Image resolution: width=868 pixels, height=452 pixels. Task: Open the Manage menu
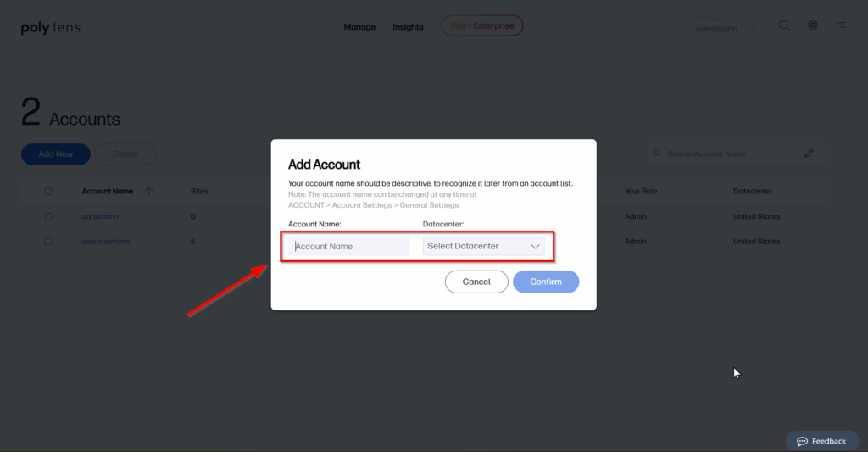click(x=359, y=27)
